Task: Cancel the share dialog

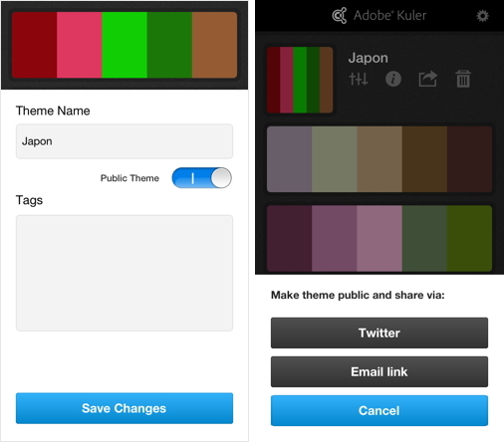Action: (379, 410)
